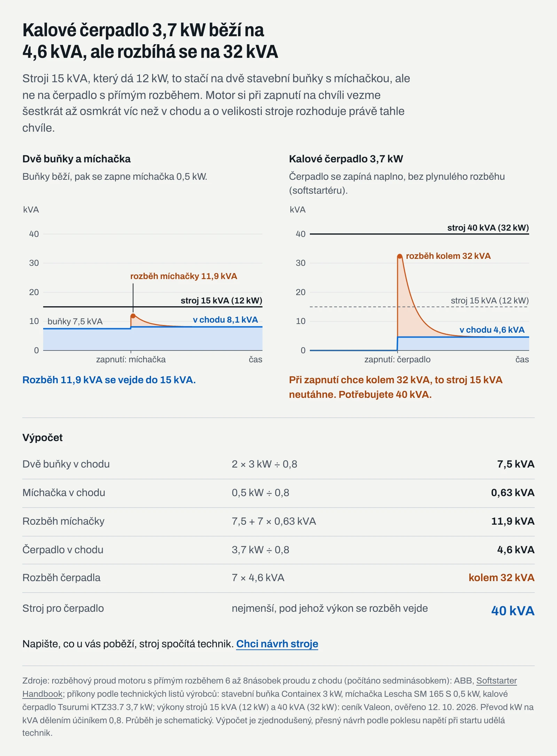This screenshot has width=557, height=756.
Task: Click the 'Dvě buňky a míchačka' chart title
Action: [x=77, y=159]
